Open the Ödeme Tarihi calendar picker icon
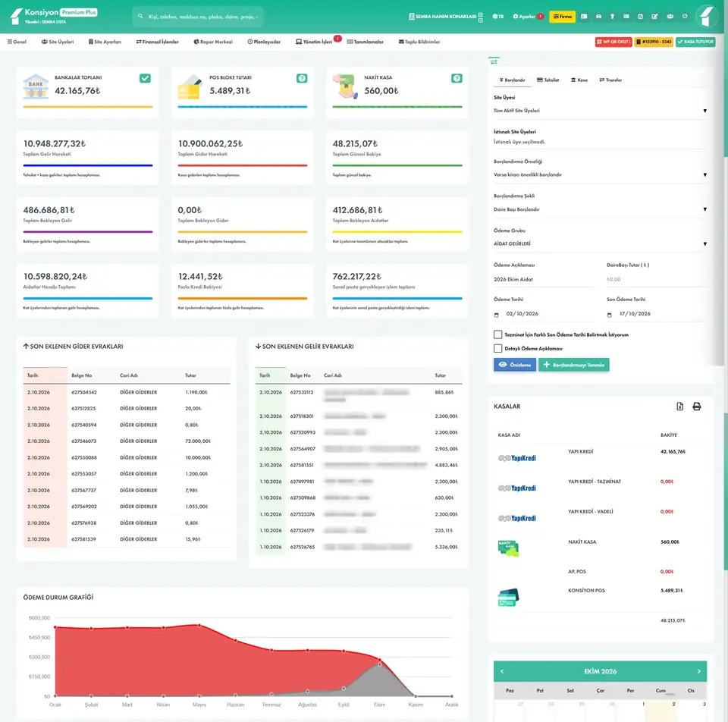This screenshot has width=728, height=722. pos(496,315)
